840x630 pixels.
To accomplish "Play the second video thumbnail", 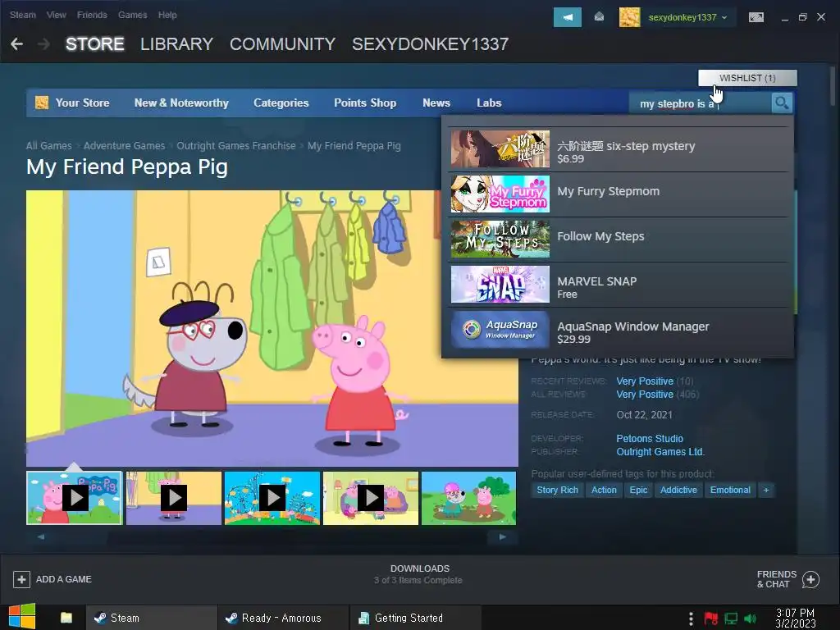I will pyautogui.click(x=174, y=498).
